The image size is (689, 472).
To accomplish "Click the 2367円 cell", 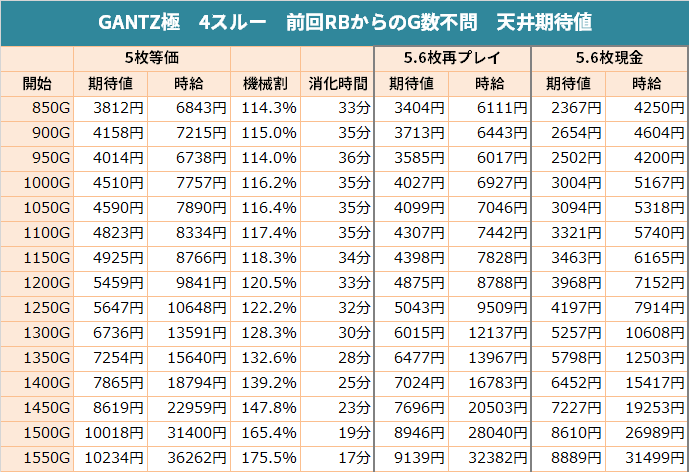I will click(x=569, y=108).
